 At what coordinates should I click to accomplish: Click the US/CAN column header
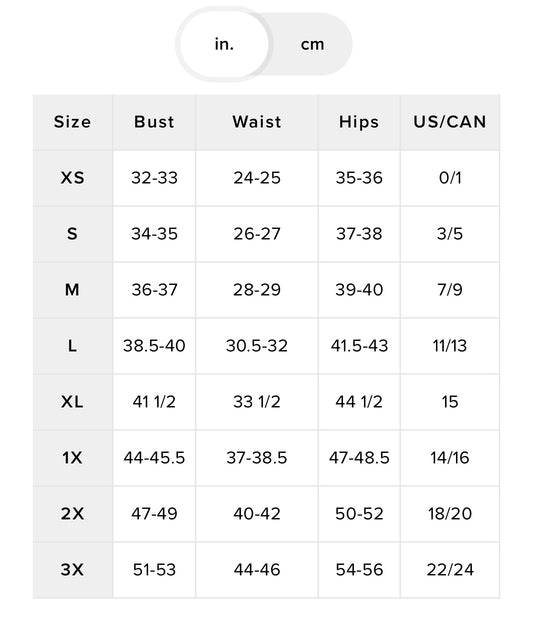coord(450,122)
